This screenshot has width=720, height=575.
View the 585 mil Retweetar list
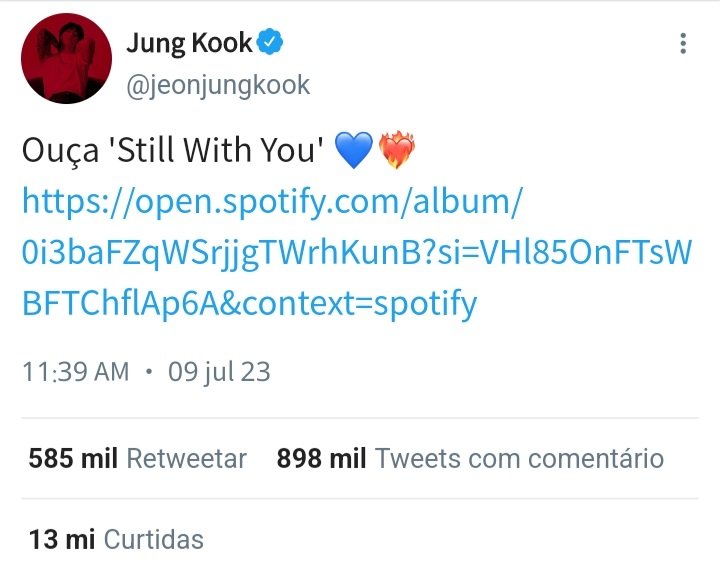click(138, 458)
